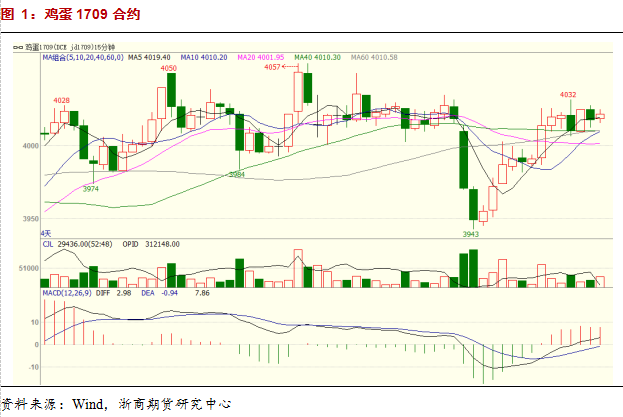The image size is (623, 417).
Task: Click the 4032 price label
Action: [568, 95]
